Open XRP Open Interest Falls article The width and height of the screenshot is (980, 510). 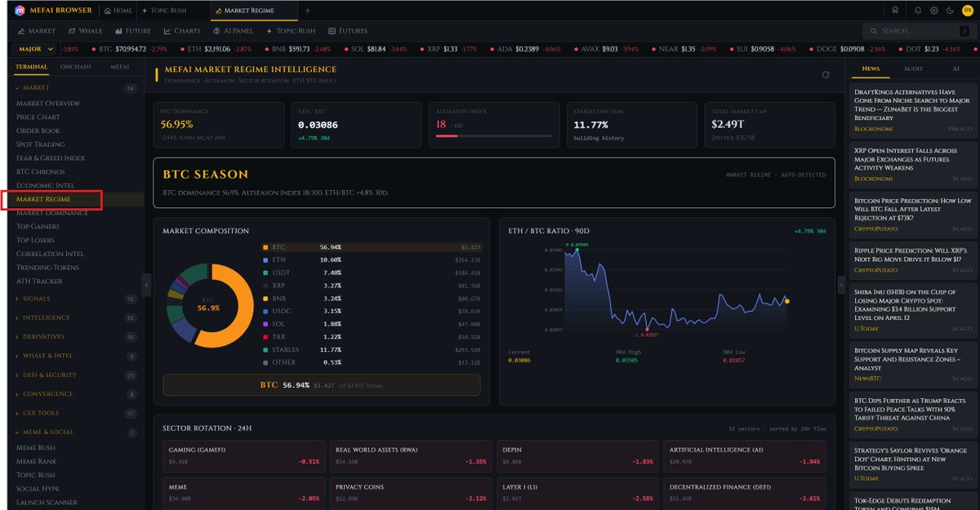[913, 164]
